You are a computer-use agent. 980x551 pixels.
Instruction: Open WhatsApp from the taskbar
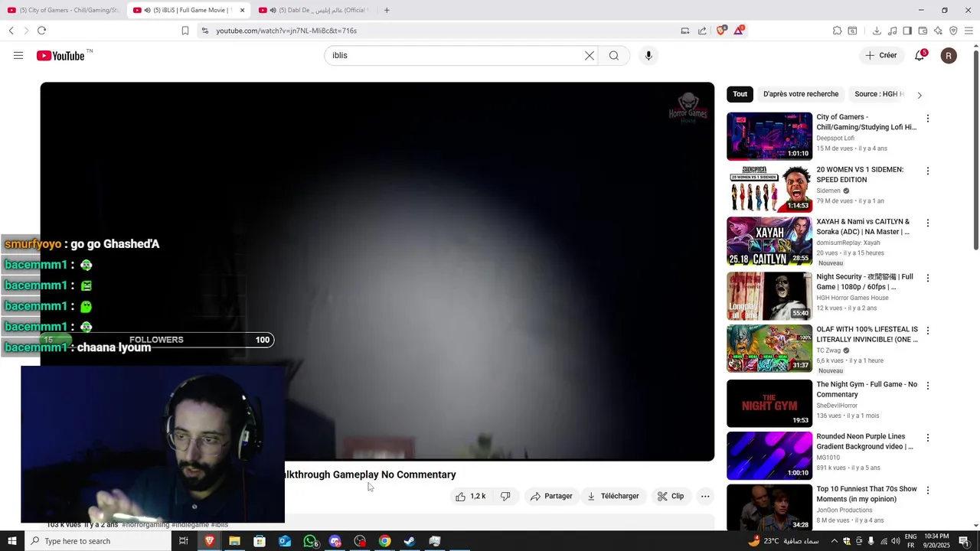point(310,541)
